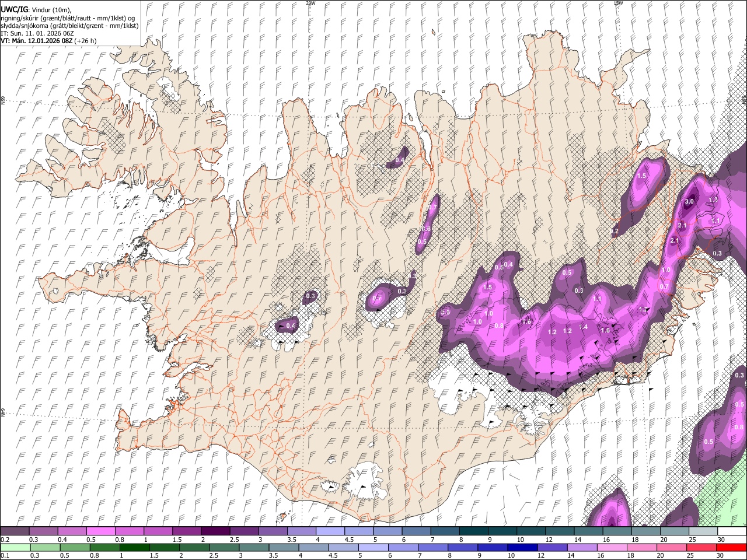Click the 3.0 snowfall value on the map
This screenshot has height=560, width=747.
pos(689,201)
